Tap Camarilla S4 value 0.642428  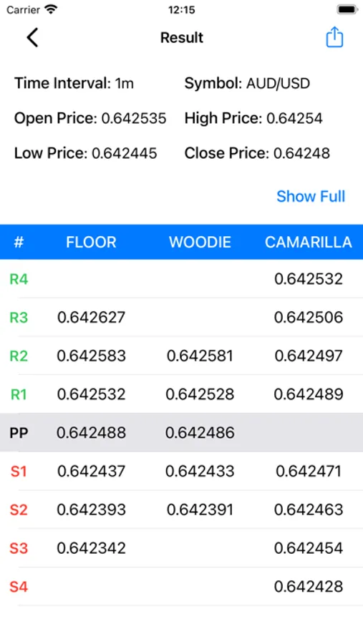pos(309,587)
